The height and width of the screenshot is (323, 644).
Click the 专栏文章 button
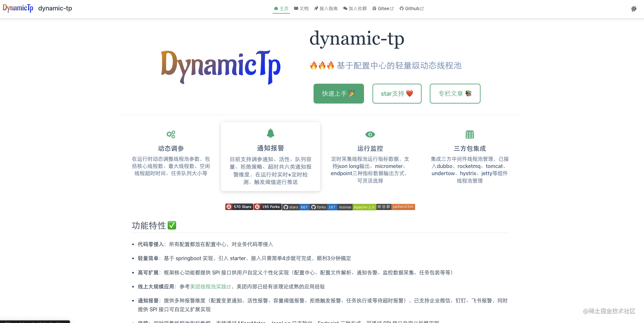(x=455, y=93)
